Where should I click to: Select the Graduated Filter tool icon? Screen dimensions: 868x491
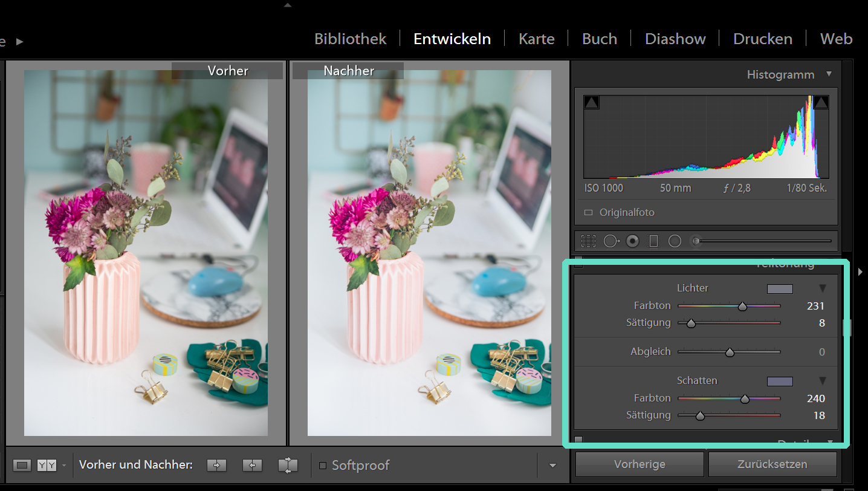(x=653, y=241)
